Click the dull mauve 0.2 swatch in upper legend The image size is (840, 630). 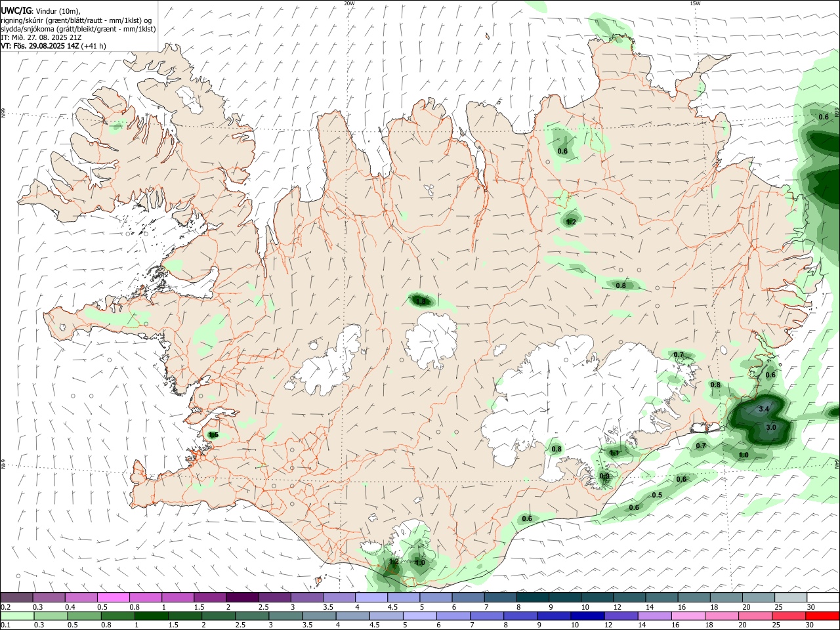[x=16, y=598]
